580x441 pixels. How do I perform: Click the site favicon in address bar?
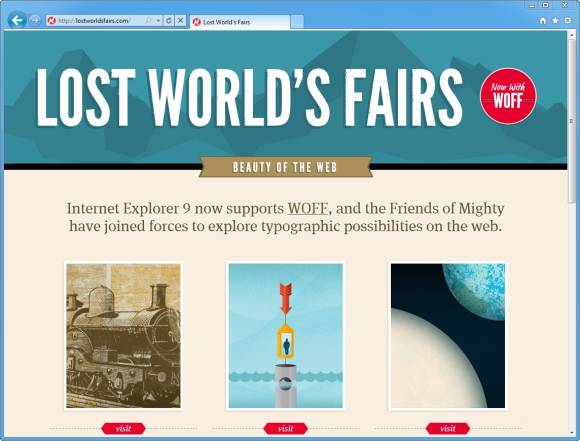point(52,20)
